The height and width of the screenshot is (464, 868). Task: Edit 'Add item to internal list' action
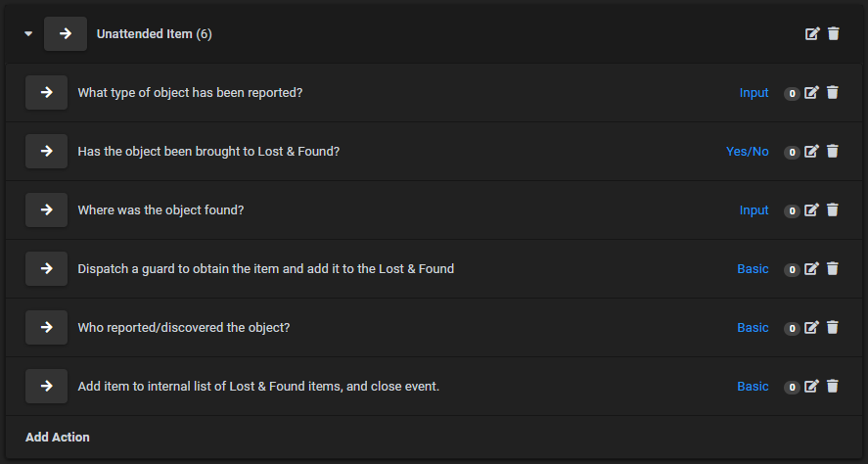coord(811,386)
